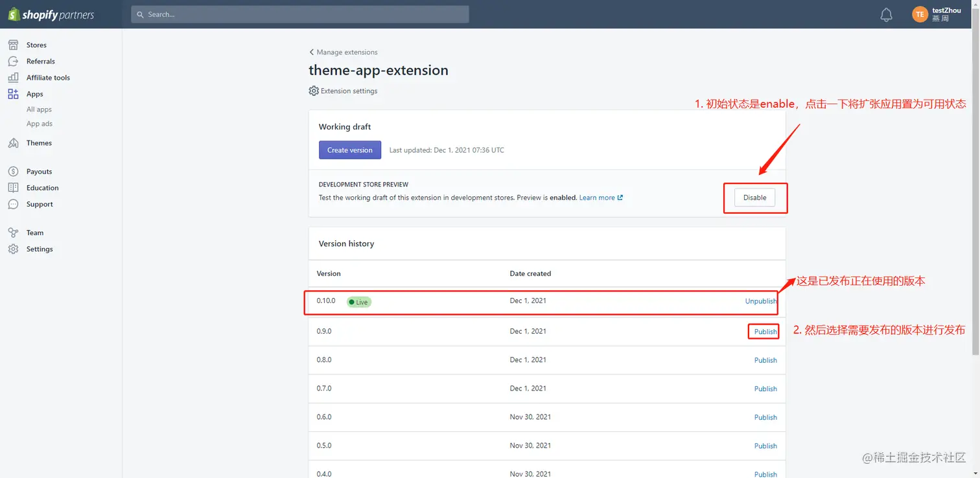Click the Nov 30, 2021 date for 0.6.0

click(530, 416)
